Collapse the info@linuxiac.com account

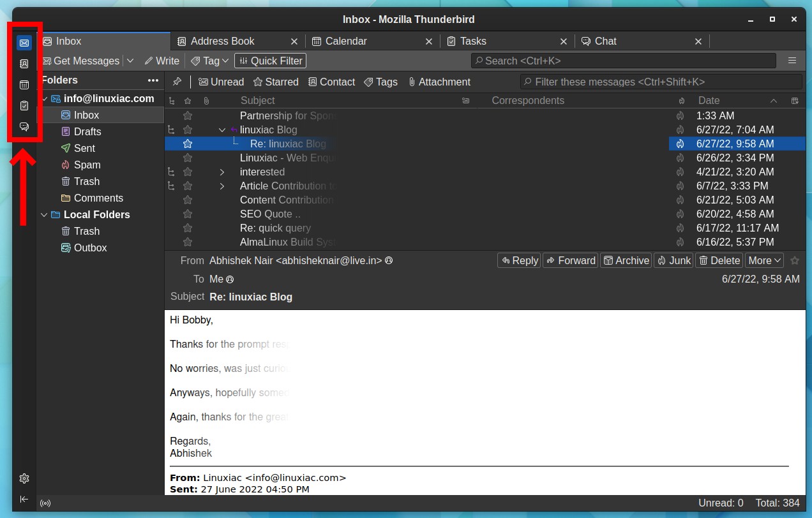[x=44, y=99]
